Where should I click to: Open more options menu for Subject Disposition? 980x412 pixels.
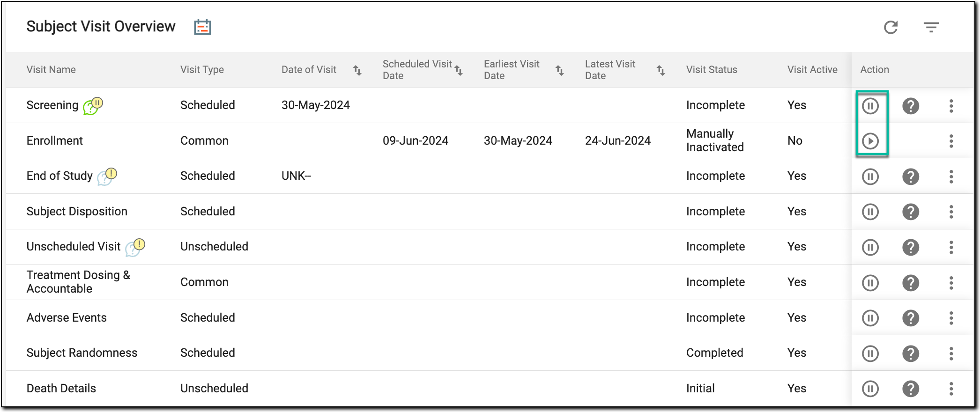951,212
